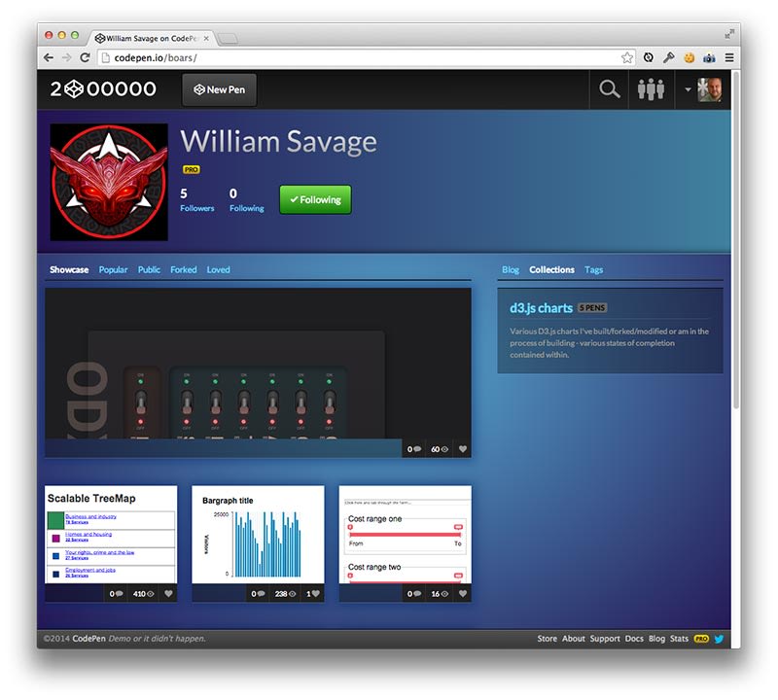778x700 pixels.
Task: Switch to the Forked tab
Action: coord(184,270)
